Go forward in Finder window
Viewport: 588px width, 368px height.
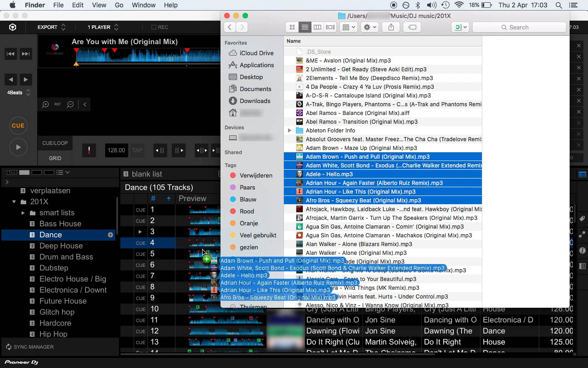point(242,27)
